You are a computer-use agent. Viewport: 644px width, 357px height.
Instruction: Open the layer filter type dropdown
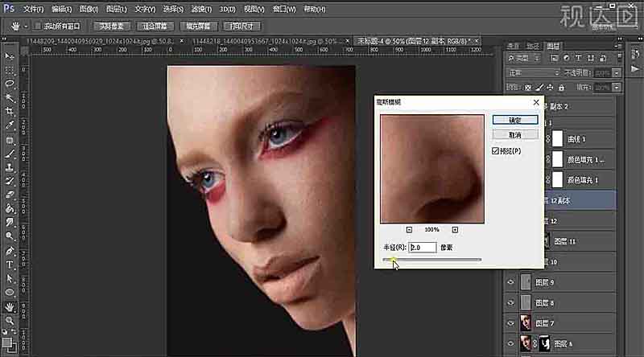coord(524,58)
